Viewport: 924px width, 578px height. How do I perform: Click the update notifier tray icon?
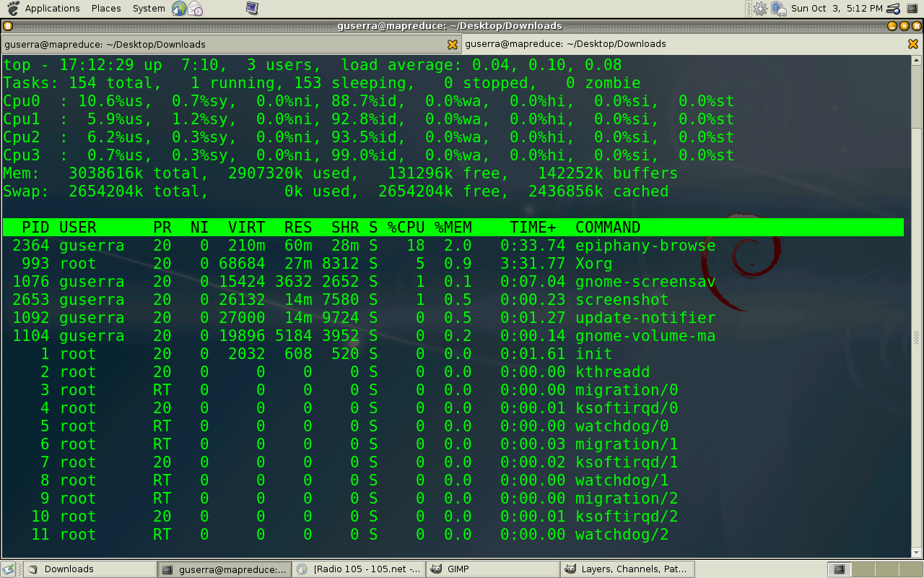point(760,9)
